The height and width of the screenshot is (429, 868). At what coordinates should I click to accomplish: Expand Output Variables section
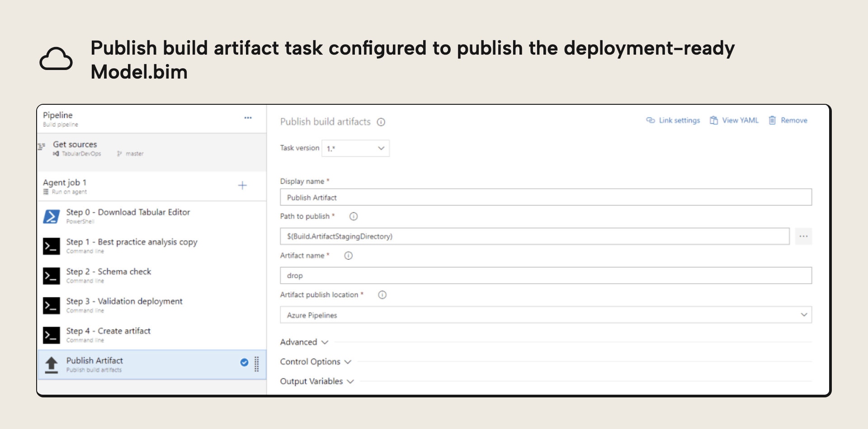[x=317, y=382]
